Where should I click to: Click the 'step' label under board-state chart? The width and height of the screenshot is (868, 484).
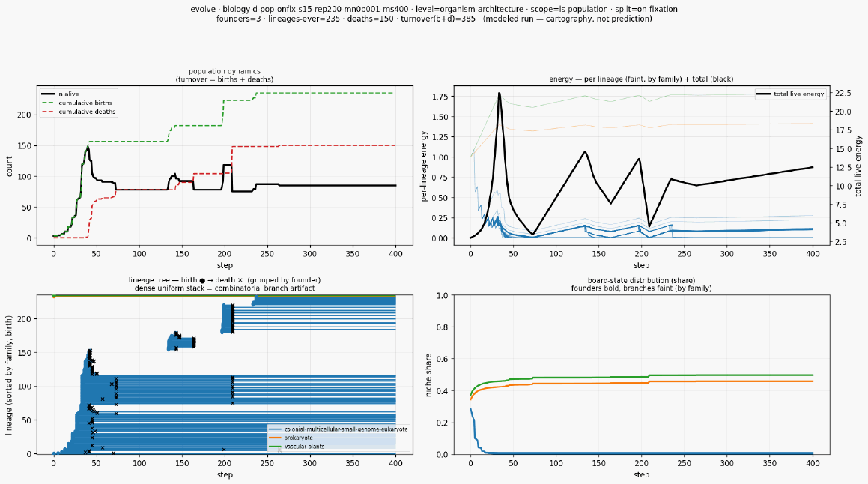click(642, 474)
